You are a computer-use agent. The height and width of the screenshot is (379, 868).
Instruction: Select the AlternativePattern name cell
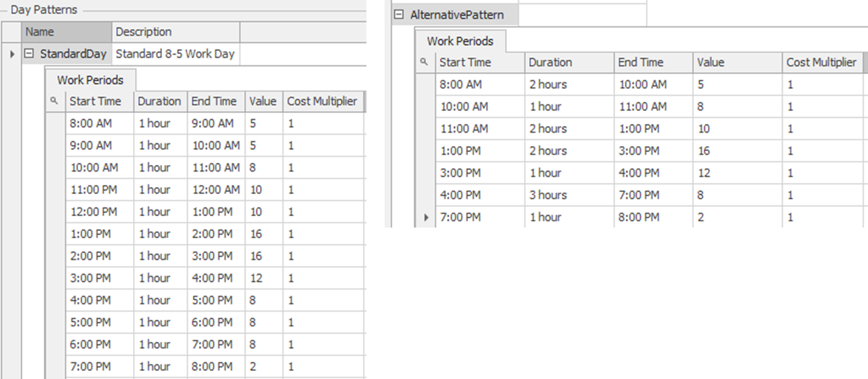[x=456, y=14]
